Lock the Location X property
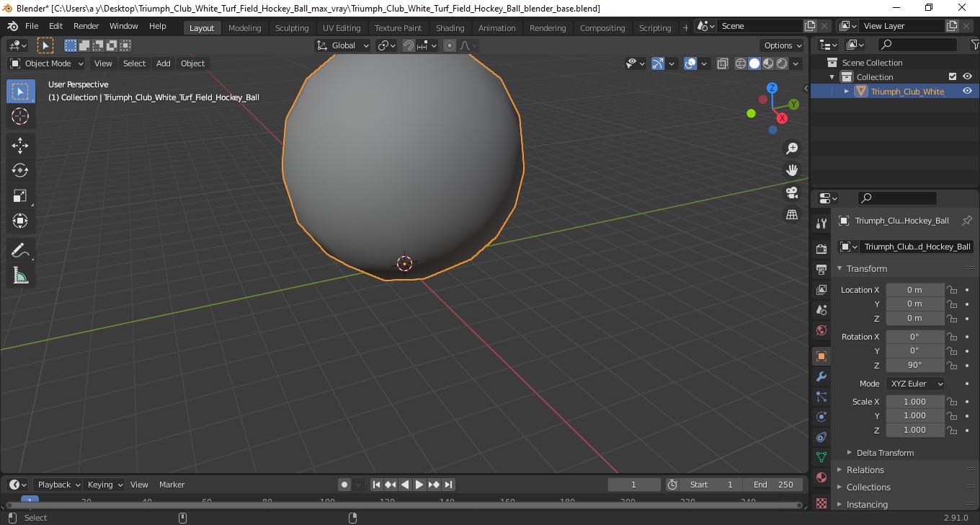The image size is (980, 525). click(952, 290)
